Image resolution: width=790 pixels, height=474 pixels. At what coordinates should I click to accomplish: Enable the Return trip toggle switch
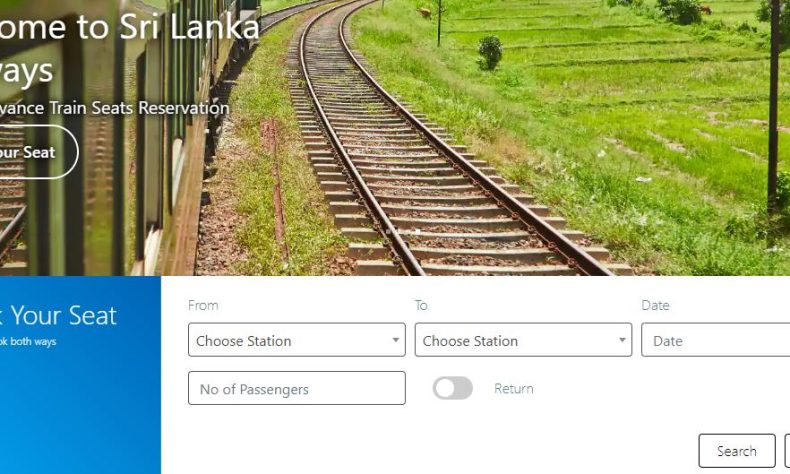coord(452,388)
